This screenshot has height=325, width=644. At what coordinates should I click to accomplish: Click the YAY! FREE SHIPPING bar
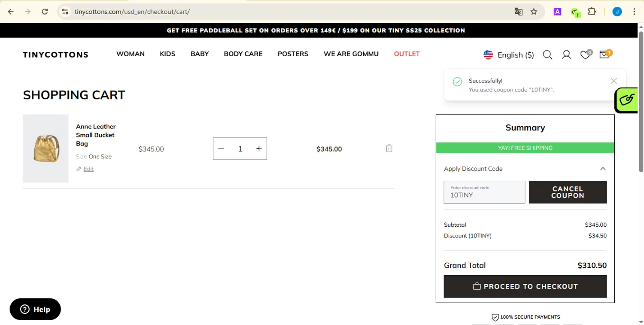pos(525,148)
